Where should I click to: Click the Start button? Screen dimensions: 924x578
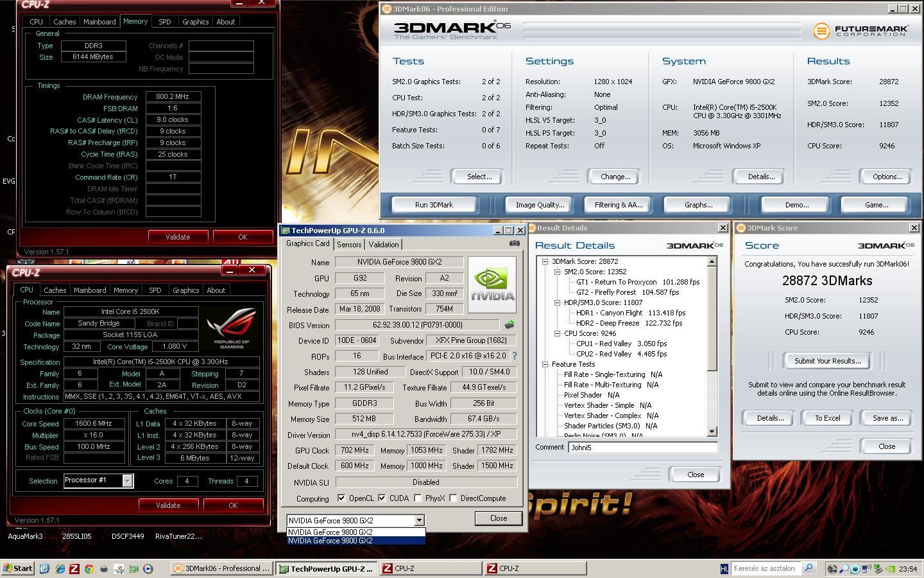point(18,568)
